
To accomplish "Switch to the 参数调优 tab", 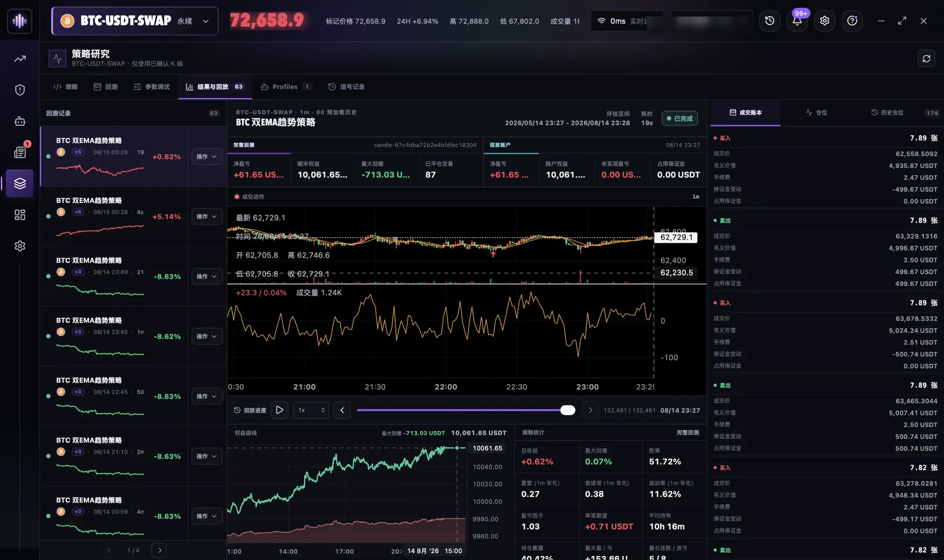I will (x=152, y=87).
